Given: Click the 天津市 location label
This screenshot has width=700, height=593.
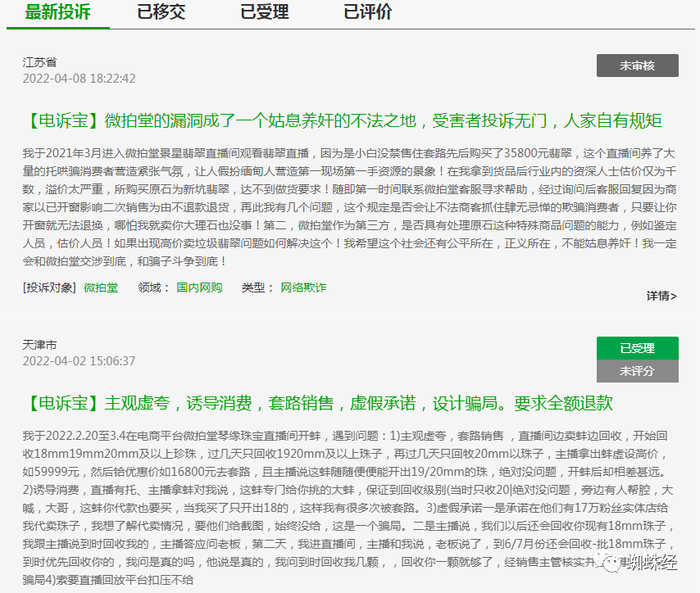Looking at the screenshot, I should pos(39,345).
